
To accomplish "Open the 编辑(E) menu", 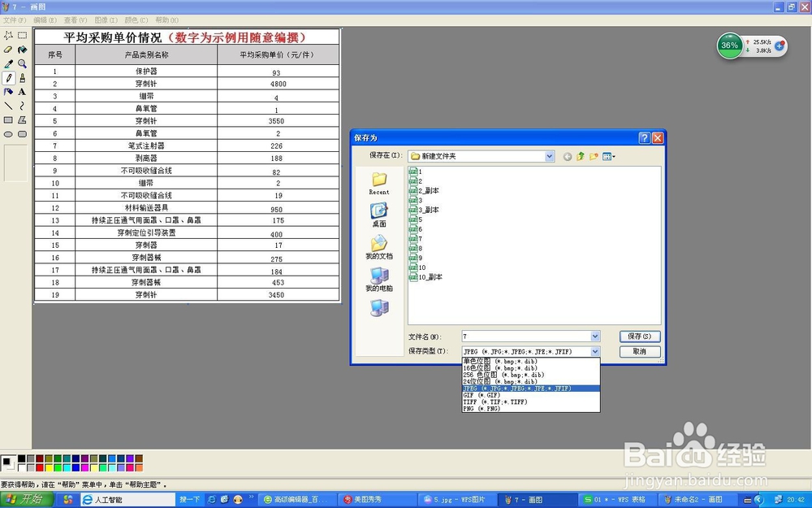I will [45, 20].
